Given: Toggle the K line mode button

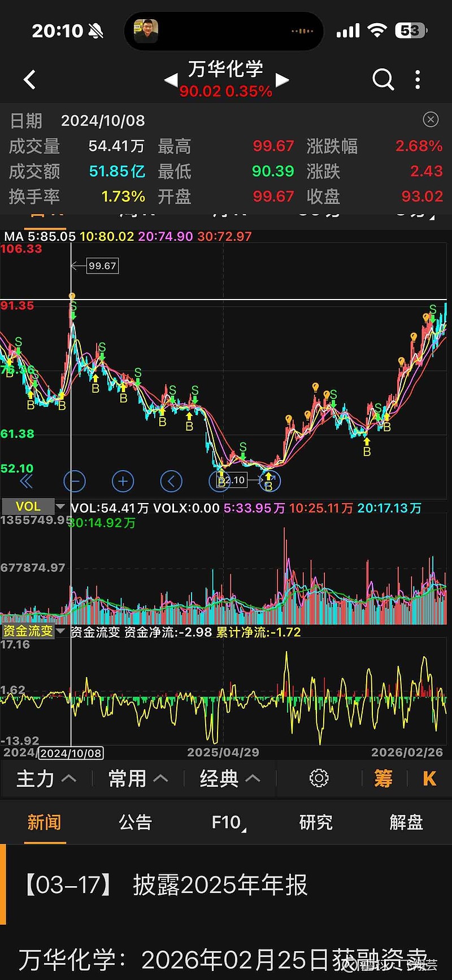Looking at the screenshot, I should (429, 779).
